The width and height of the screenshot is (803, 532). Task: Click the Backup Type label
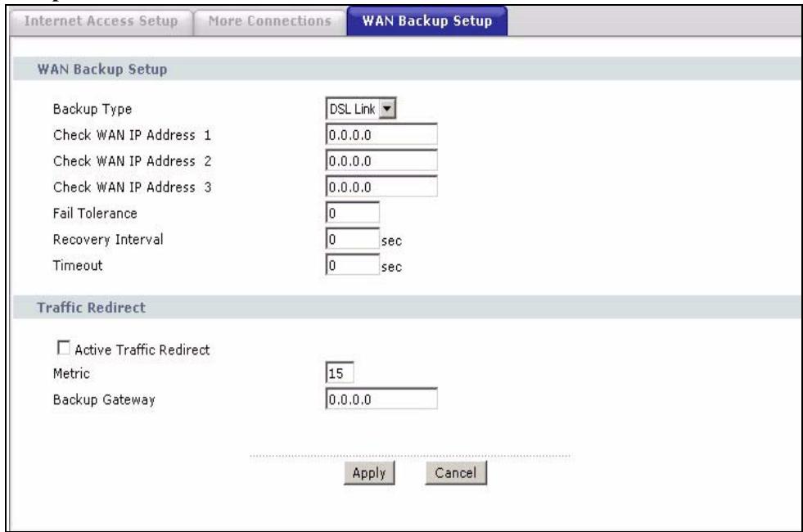click(92, 109)
